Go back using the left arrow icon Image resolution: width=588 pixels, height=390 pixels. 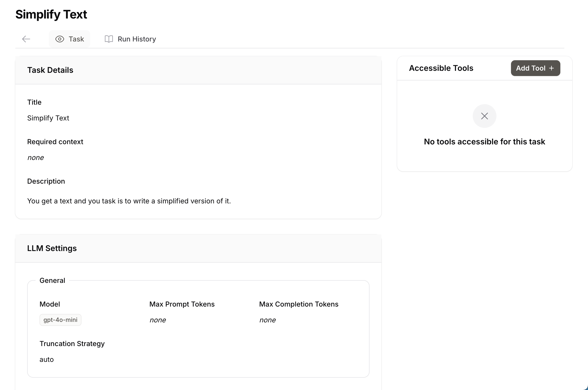point(26,39)
